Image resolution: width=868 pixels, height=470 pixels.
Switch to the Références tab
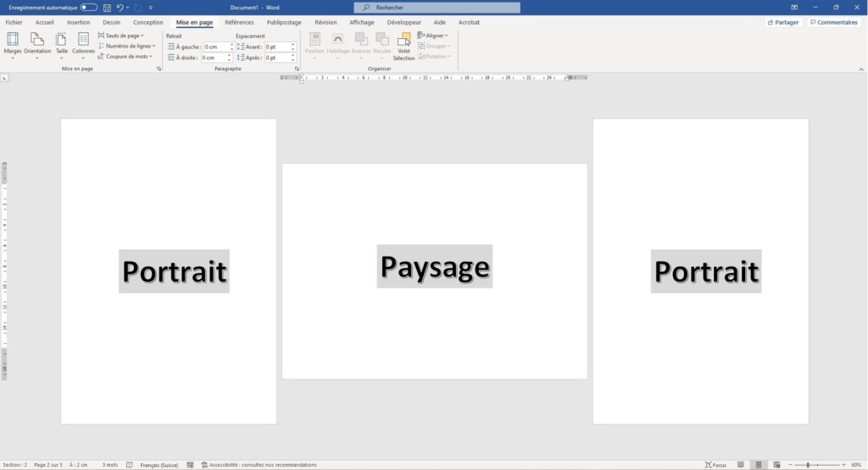(x=239, y=23)
